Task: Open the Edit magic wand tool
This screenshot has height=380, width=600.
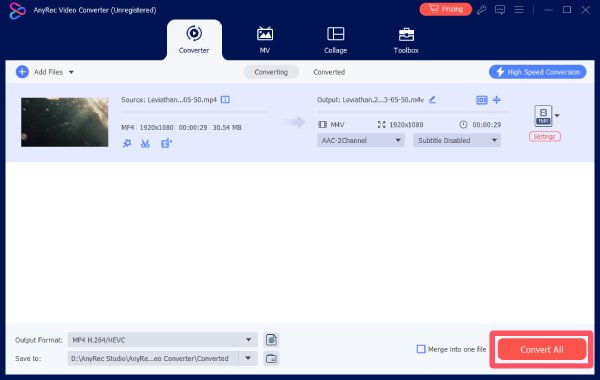Action: [127, 144]
